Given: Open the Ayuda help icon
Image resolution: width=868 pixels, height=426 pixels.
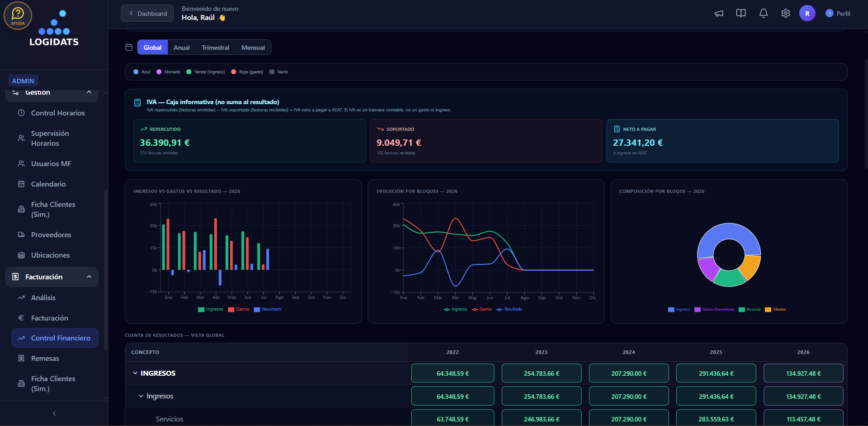Looking at the screenshot, I should (x=18, y=16).
